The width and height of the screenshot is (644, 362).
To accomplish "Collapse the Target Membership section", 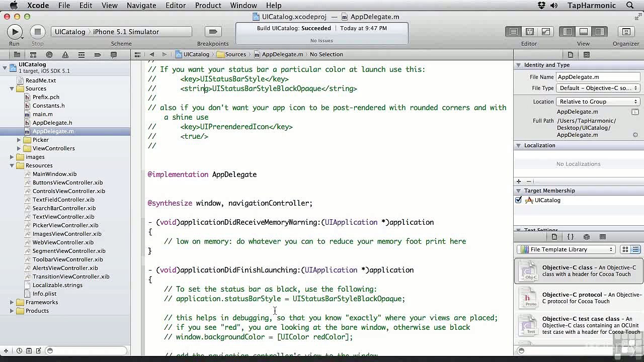I will (518, 191).
